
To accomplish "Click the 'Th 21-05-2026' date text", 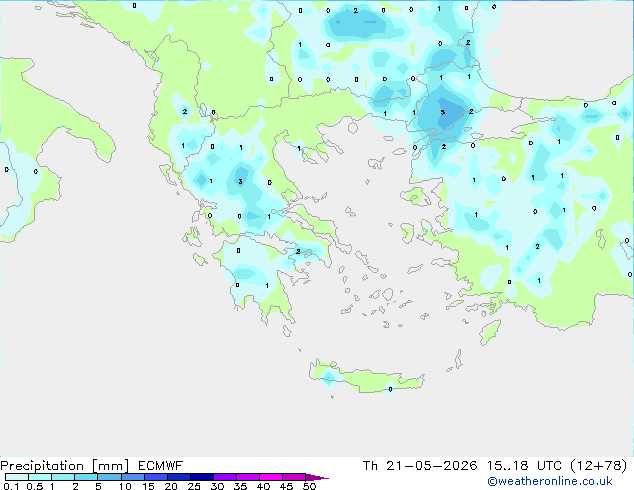I will [420, 466].
